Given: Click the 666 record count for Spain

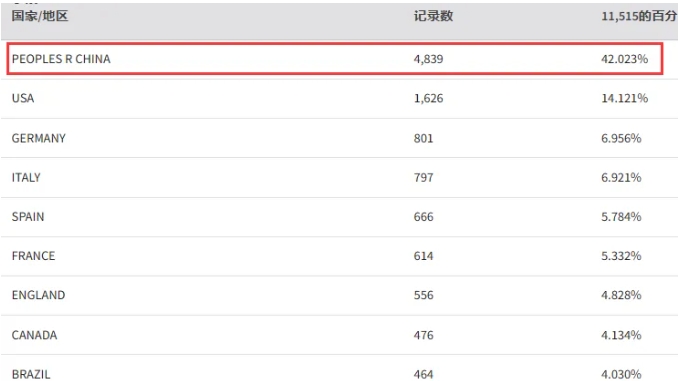Looking at the screenshot, I should pyautogui.click(x=424, y=217).
